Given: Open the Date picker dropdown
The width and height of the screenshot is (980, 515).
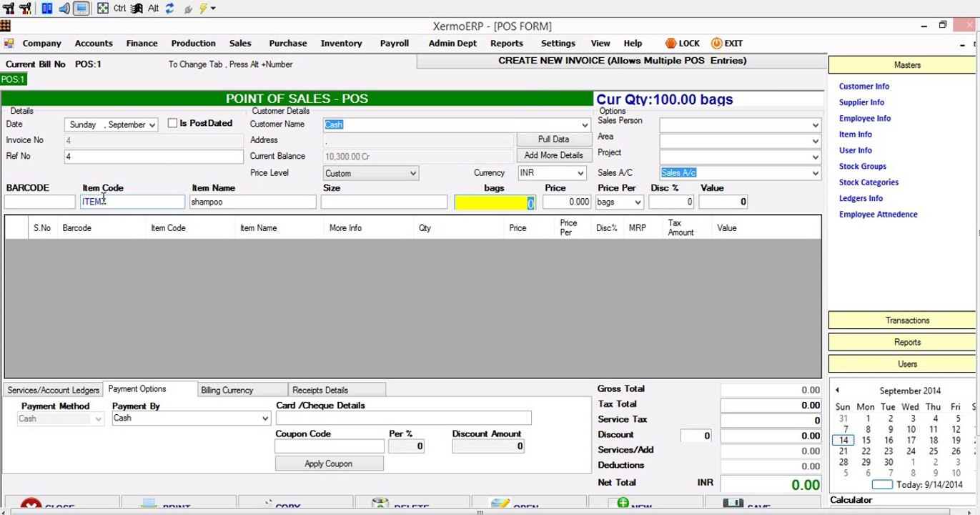Looking at the screenshot, I should (x=152, y=124).
